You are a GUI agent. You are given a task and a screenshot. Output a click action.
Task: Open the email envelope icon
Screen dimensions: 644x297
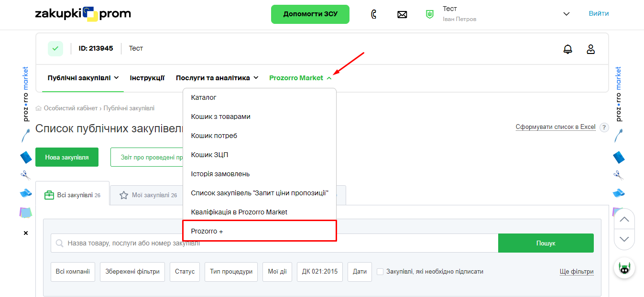[402, 14]
